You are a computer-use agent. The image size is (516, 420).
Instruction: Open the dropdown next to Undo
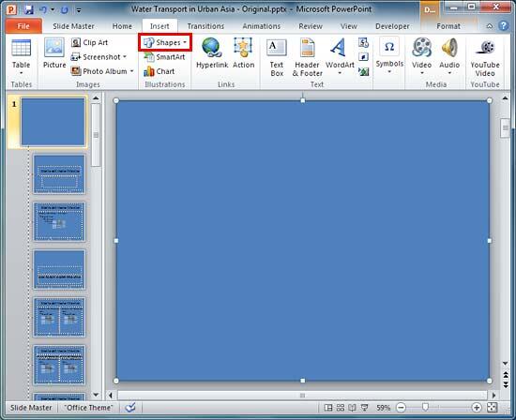point(53,10)
